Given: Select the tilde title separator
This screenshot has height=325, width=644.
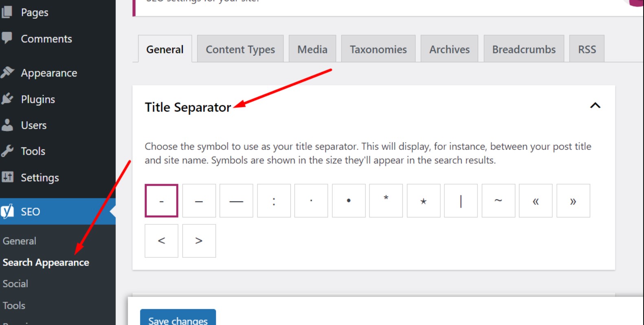Looking at the screenshot, I should pos(498,201).
